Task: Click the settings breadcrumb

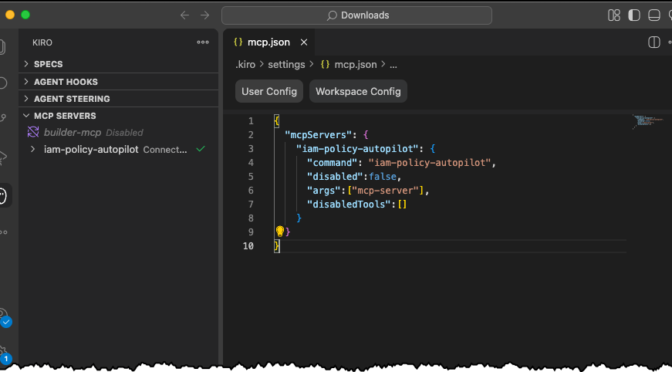Action: click(286, 65)
